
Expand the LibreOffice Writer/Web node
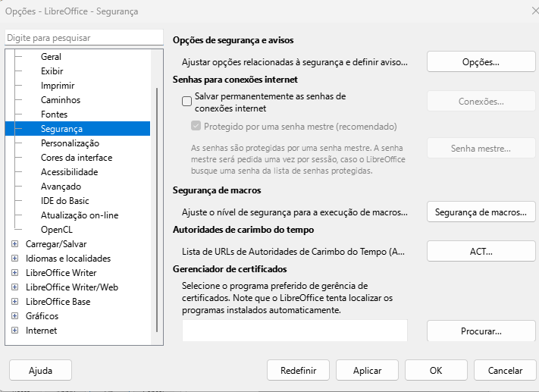[14, 287]
